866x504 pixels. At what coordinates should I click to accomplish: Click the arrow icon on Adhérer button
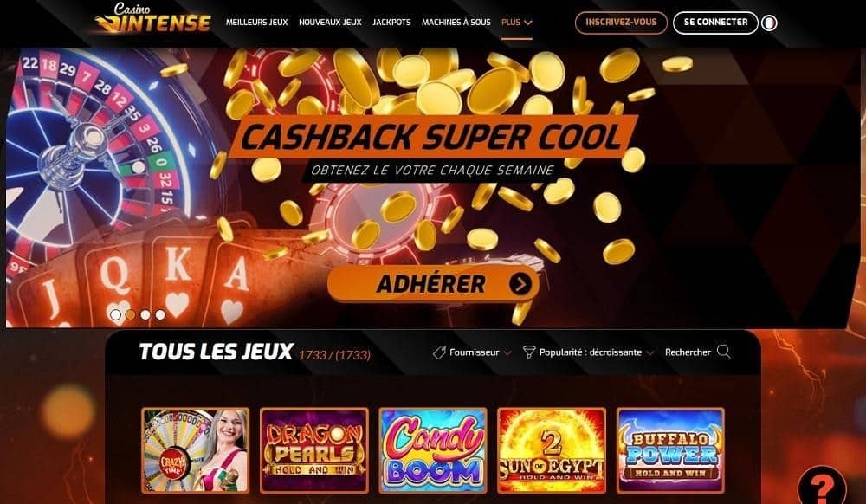[520, 284]
